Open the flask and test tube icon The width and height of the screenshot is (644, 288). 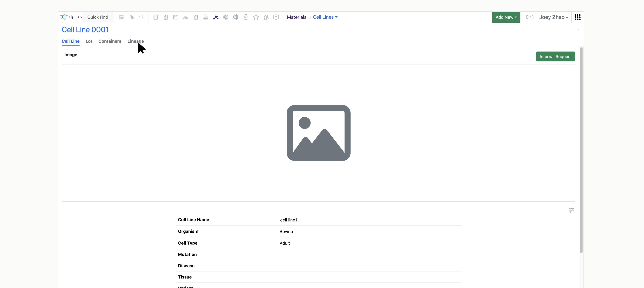[206, 17]
